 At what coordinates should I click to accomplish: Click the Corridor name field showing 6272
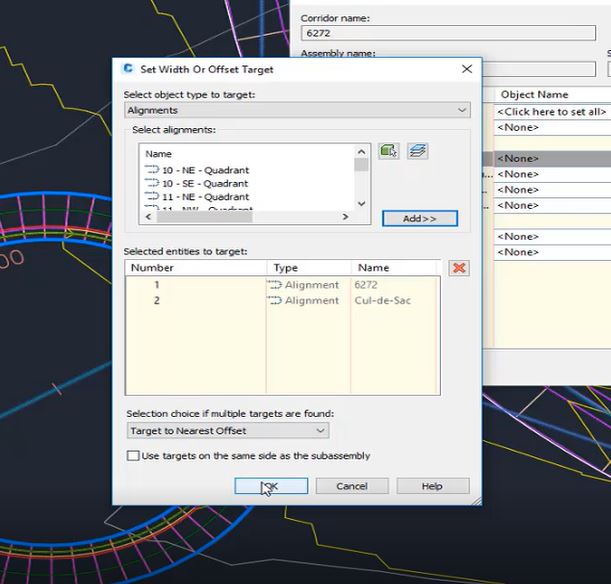448,33
